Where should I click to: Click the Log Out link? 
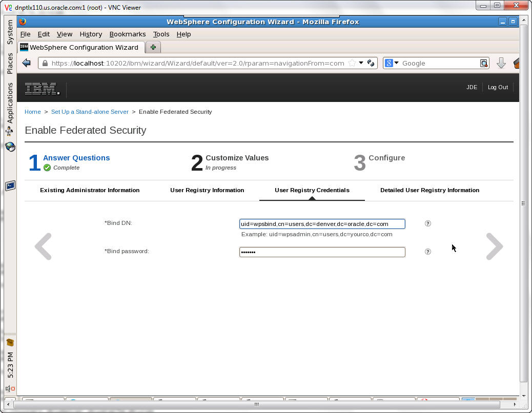click(x=498, y=87)
